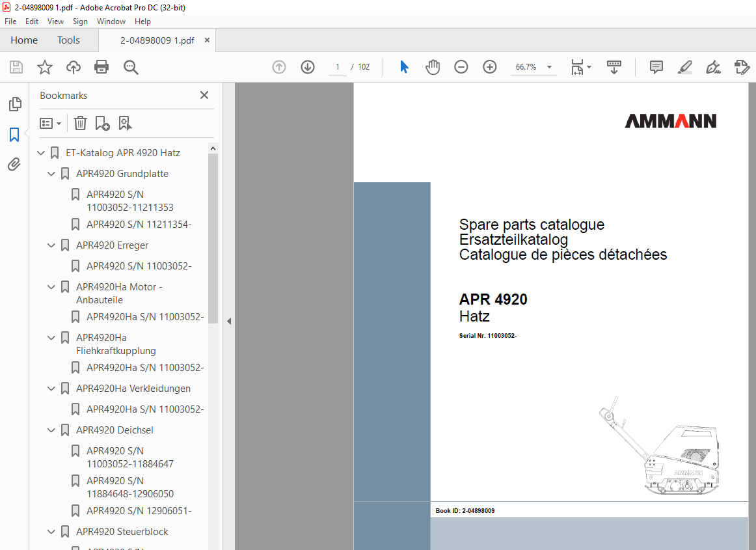Zoom in with plus button
The width and height of the screenshot is (756, 550).
pyautogui.click(x=489, y=67)
